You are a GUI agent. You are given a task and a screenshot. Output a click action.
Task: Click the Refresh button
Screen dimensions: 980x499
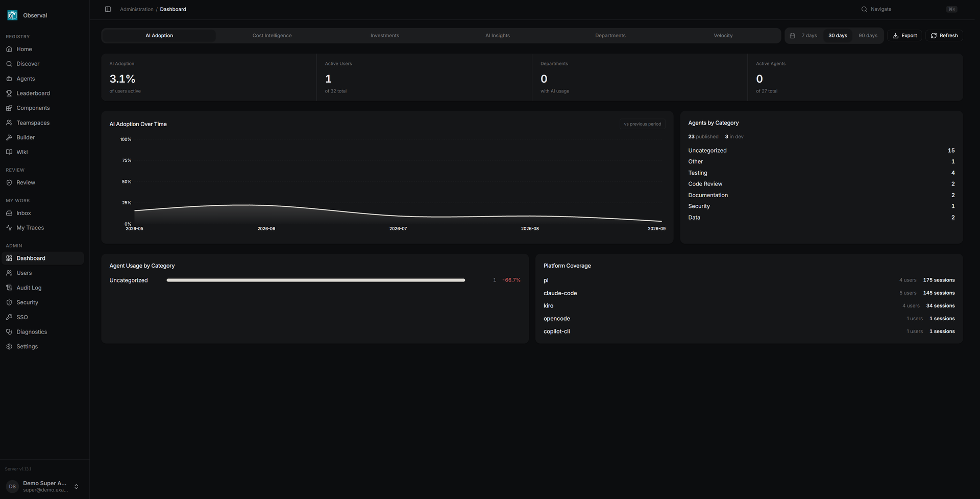pyautogui.click(x=944, y=36)
